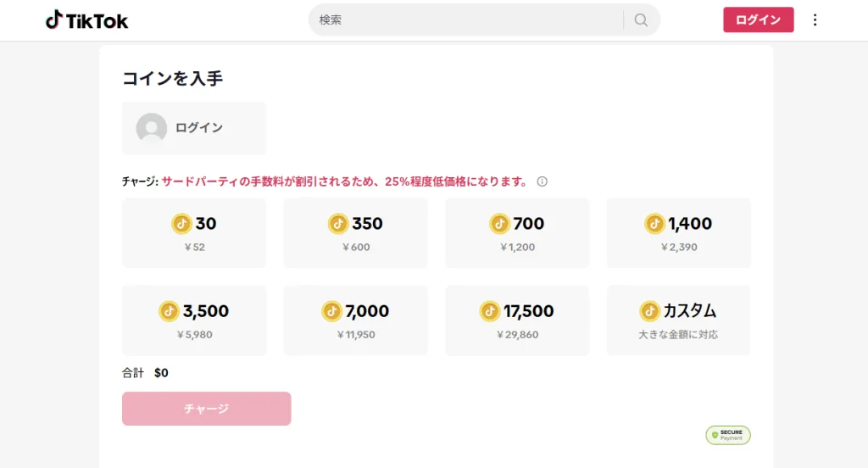Screen dimensions: 868x468
Task: Click the info icon beside charge notice
Action: coord(542,181)
